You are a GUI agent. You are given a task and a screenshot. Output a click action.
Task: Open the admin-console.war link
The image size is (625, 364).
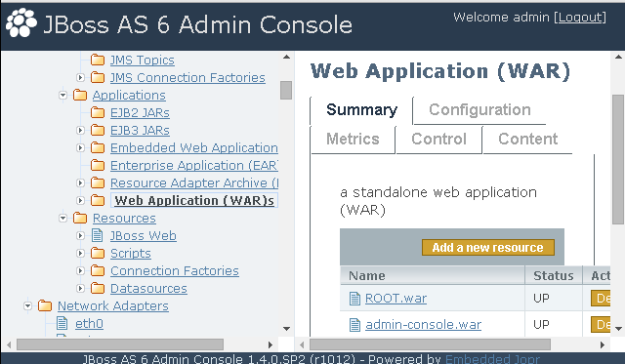423,325
